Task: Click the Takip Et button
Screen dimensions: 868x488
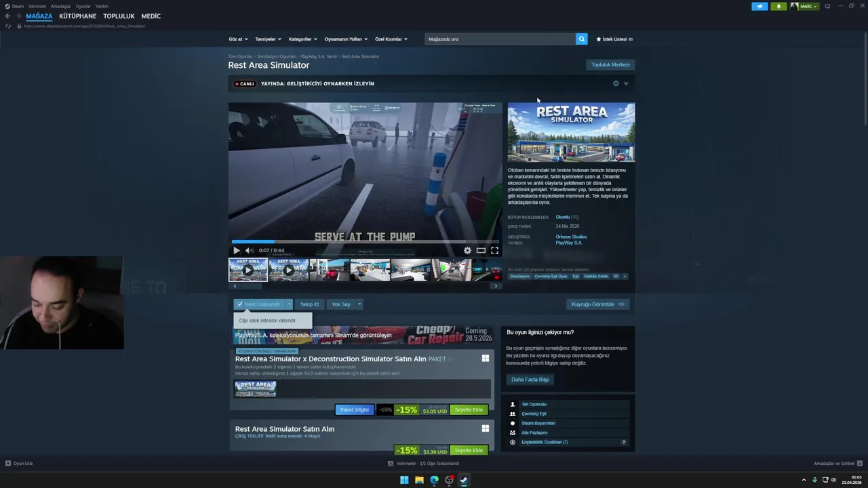Action: pos(309,304)
